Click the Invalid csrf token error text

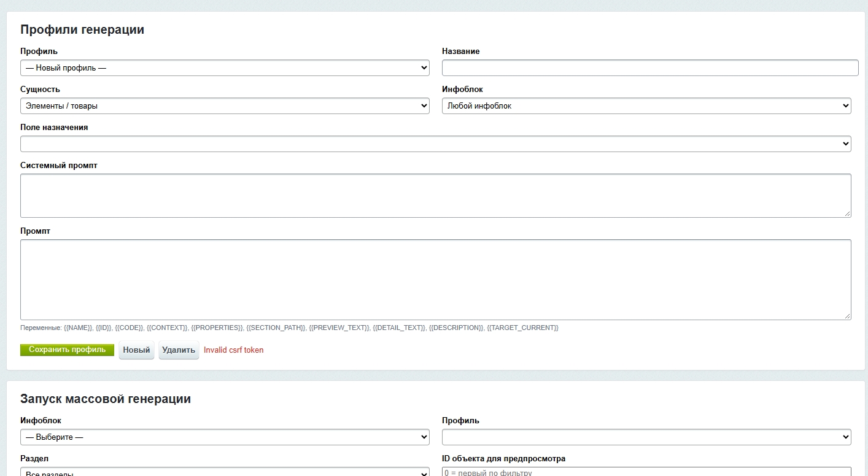(234, 350)
